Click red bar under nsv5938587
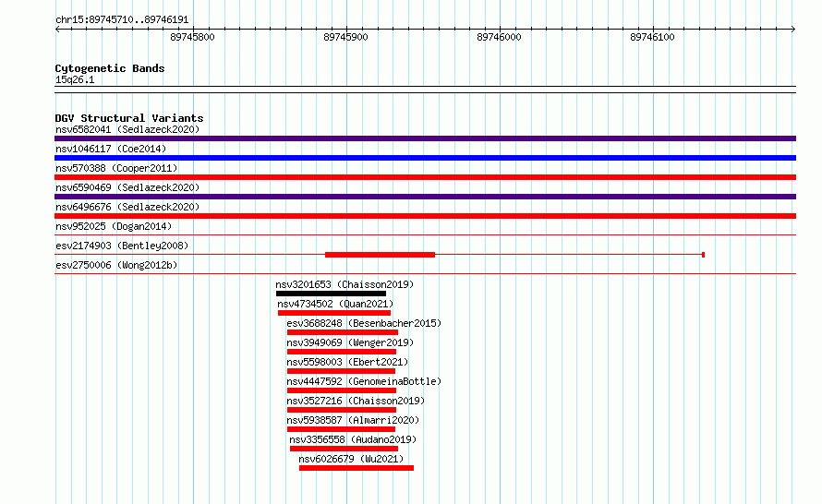The height and width of the screenshot is (504, 822). (341, 429)
